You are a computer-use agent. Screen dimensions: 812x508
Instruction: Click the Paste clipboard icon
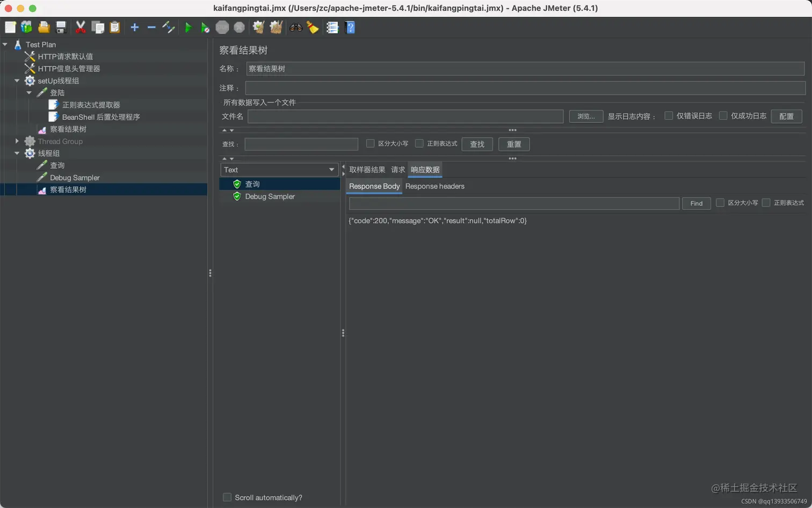pyautogui.click(x=115, y=27)
